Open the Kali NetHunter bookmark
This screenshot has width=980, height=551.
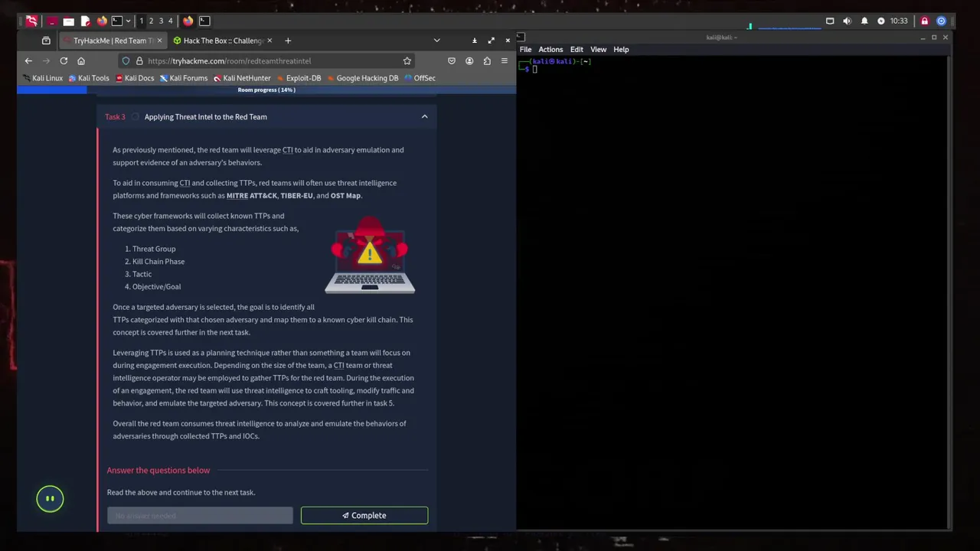[x=242, y=78]
